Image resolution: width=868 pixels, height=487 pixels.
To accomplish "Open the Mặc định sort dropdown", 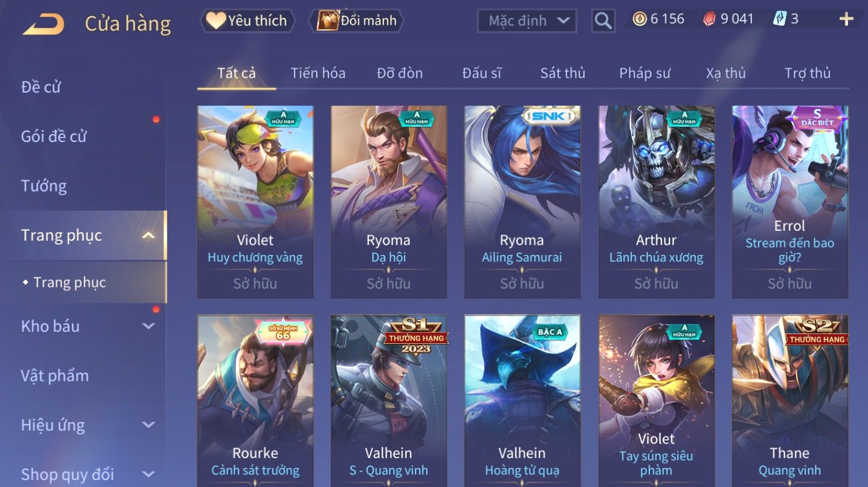I will pos(527,21).
